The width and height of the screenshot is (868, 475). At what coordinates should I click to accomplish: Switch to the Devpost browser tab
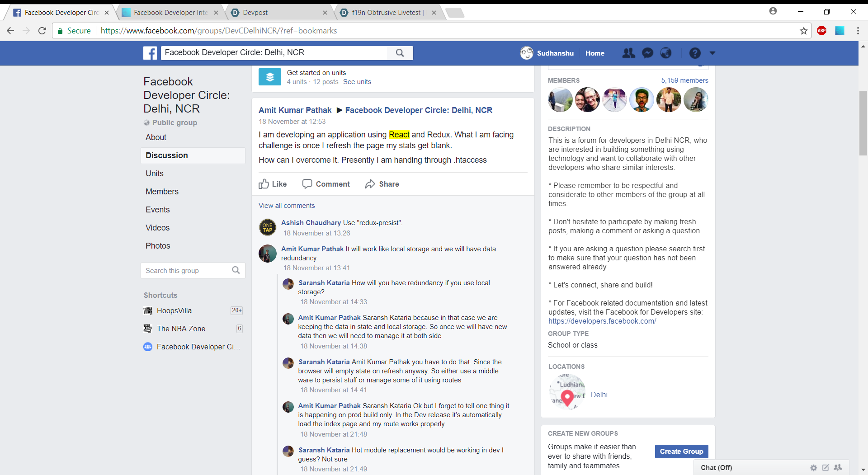(x=279, y=13)
